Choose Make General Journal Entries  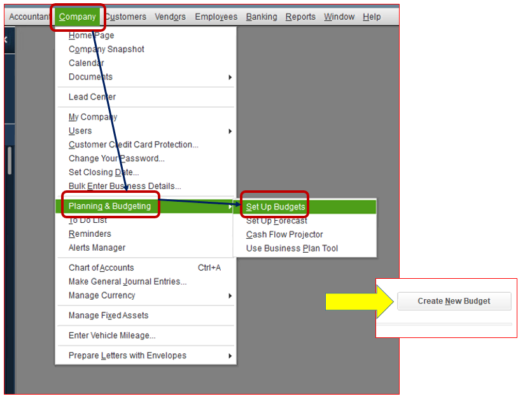pyautogui.click(x=146, y=282)
